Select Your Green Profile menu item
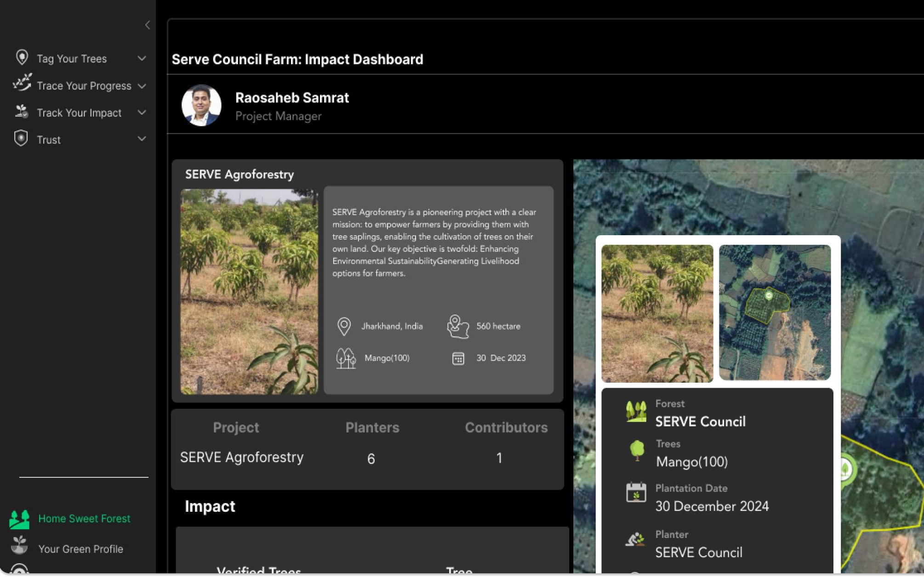 (79, 549)
